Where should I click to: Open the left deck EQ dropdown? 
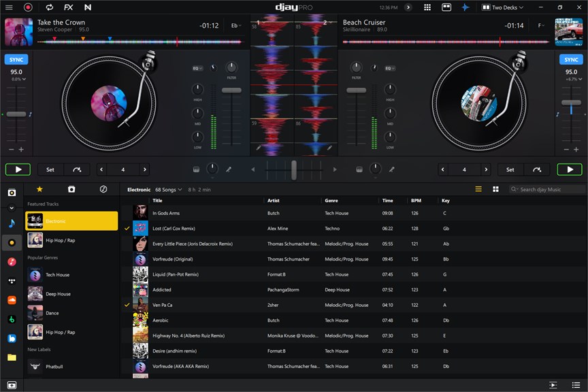pyautogui.click(x=197, y=68)
